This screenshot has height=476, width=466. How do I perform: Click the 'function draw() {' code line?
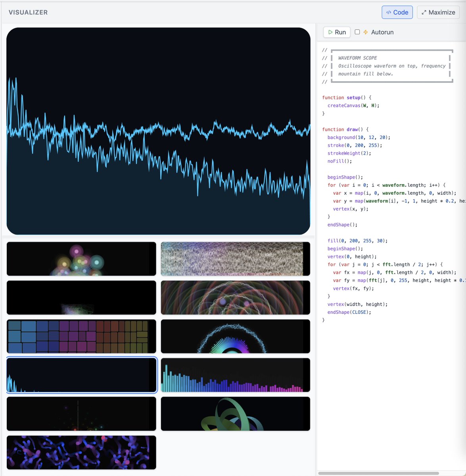pyautogui.click(x=345, y=129)
